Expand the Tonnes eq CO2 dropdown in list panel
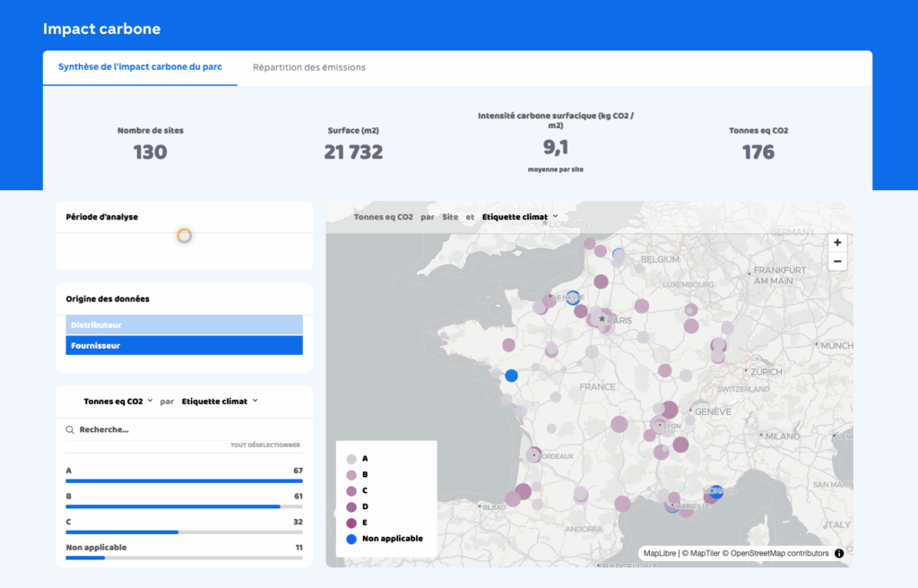The image size is (918, 588). 117,402
